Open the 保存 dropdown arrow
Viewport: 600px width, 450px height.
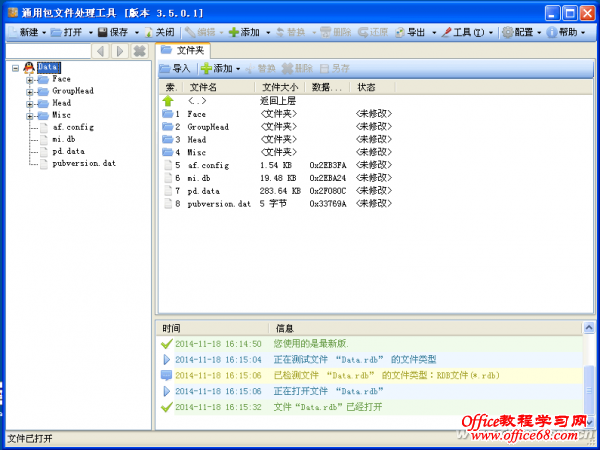137,33
